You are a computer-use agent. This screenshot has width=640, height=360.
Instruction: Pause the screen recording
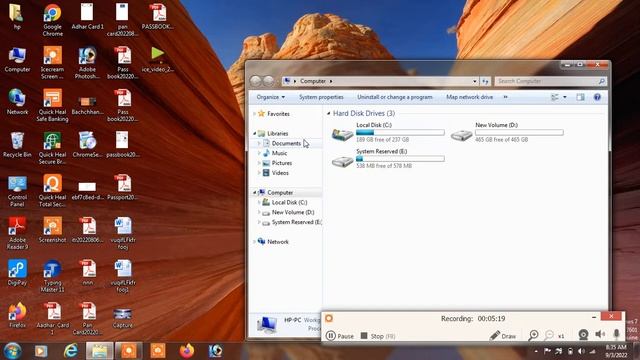(x=340, y=336)
